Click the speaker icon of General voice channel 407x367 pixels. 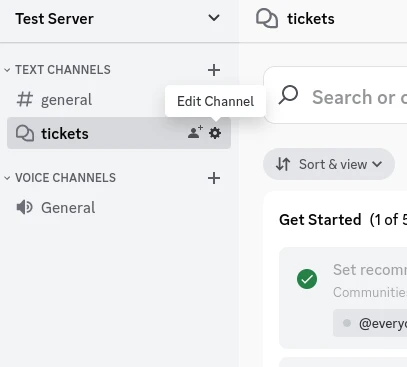(x=24, y=207)
